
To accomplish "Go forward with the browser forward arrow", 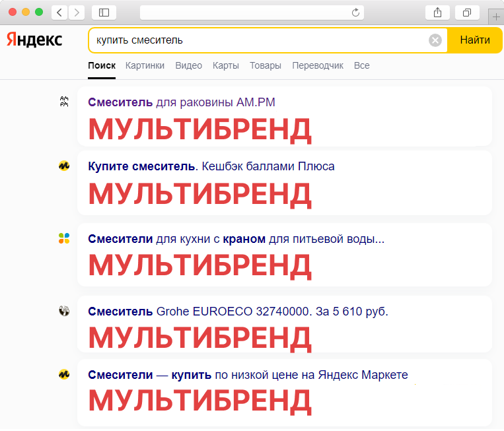I will (x=77, y=13).
